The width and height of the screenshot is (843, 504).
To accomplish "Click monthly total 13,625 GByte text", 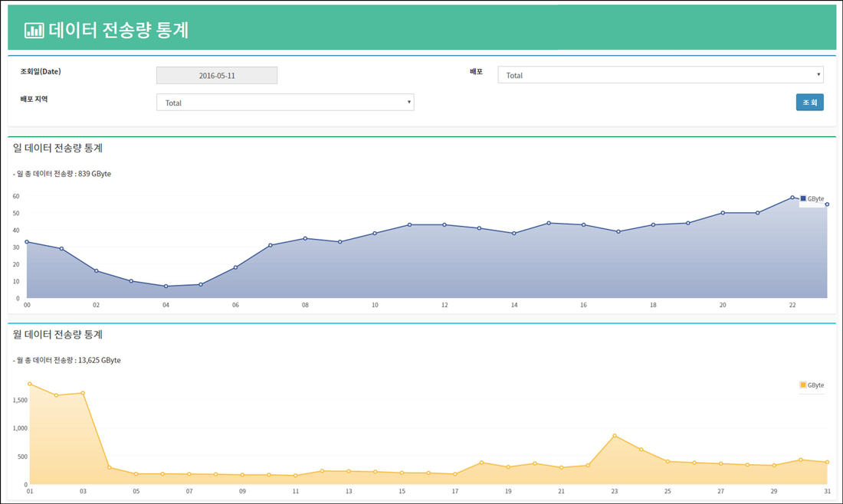I will point(67,360).
